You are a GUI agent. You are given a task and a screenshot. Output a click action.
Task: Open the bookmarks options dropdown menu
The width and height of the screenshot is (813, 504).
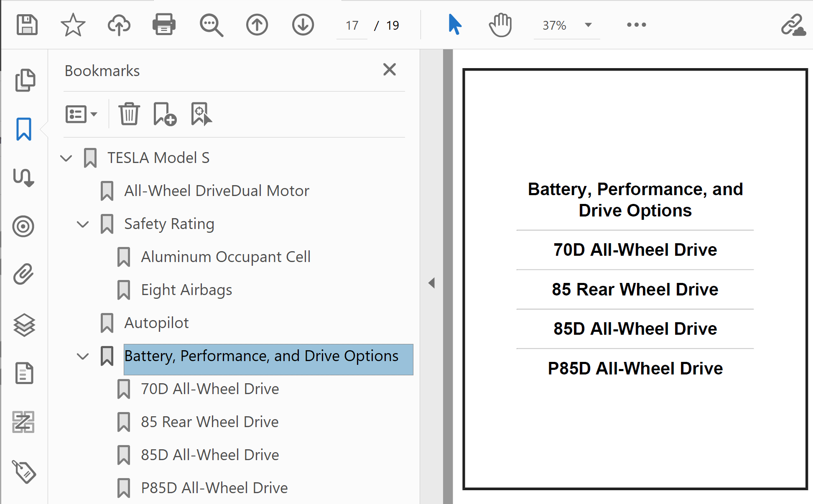(x=82, y=114)
